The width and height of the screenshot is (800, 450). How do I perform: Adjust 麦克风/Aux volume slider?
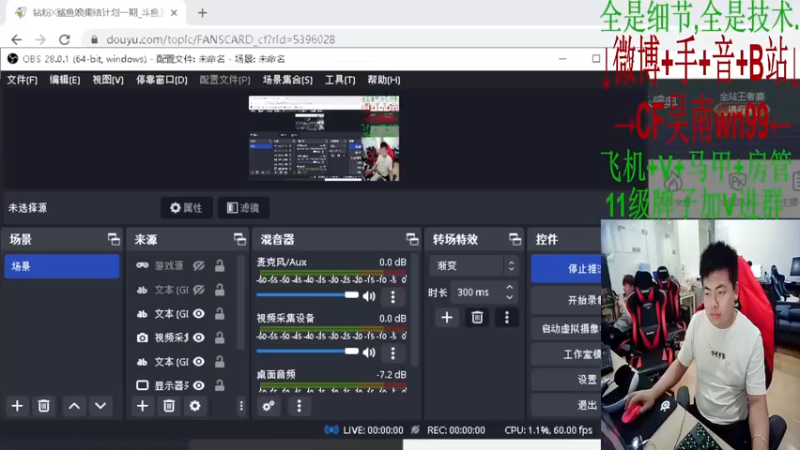(x=307, y=295)
